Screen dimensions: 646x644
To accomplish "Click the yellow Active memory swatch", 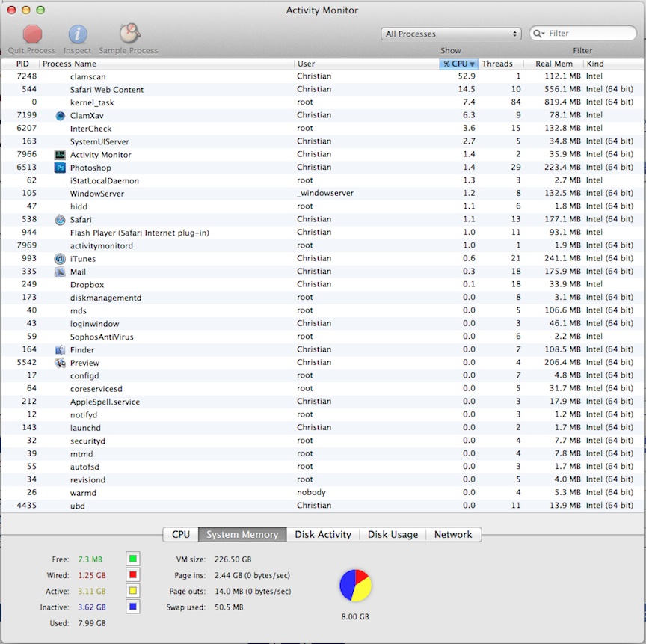I will pos(132,591).
